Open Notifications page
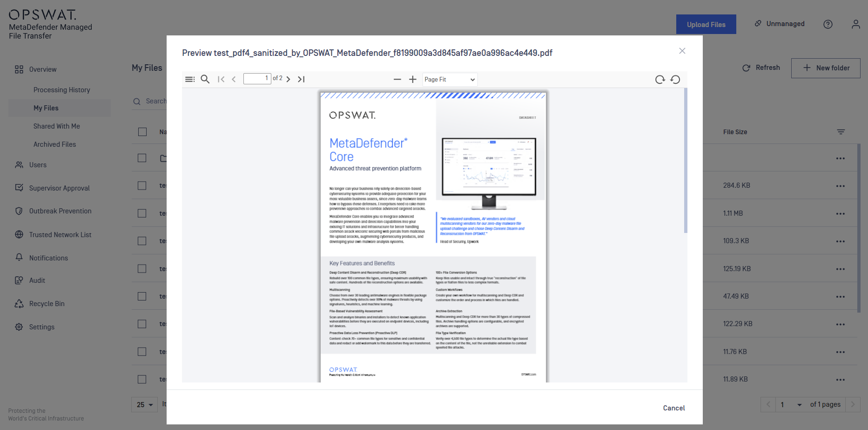Screen dimensions: 868x430 point(48,258)
